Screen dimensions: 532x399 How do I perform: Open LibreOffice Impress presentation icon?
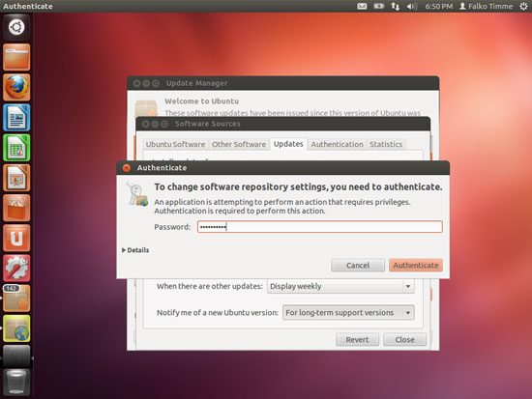click(16, 178)
